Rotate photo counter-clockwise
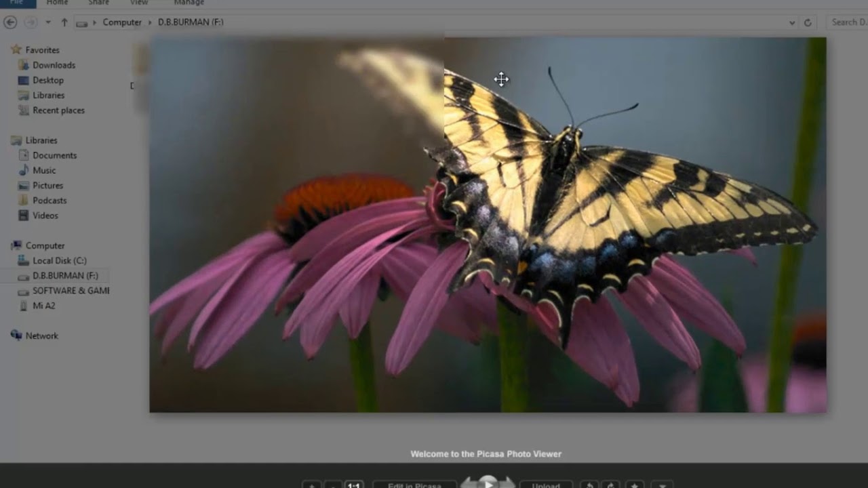The height and width of the screenshot is (488, 868). click(589, 485)
